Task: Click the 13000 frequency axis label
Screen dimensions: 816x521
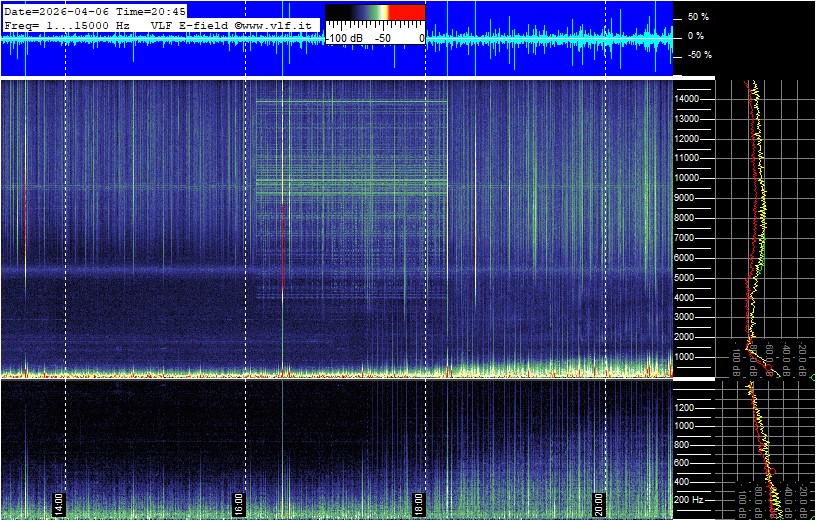Action: [687, 119]
